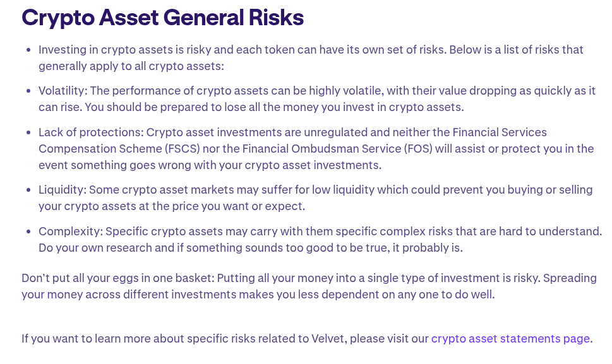Click the Crypto Asset General Risks heading
The height and width of the screenshot is (364, 612).
pos(163,17)
